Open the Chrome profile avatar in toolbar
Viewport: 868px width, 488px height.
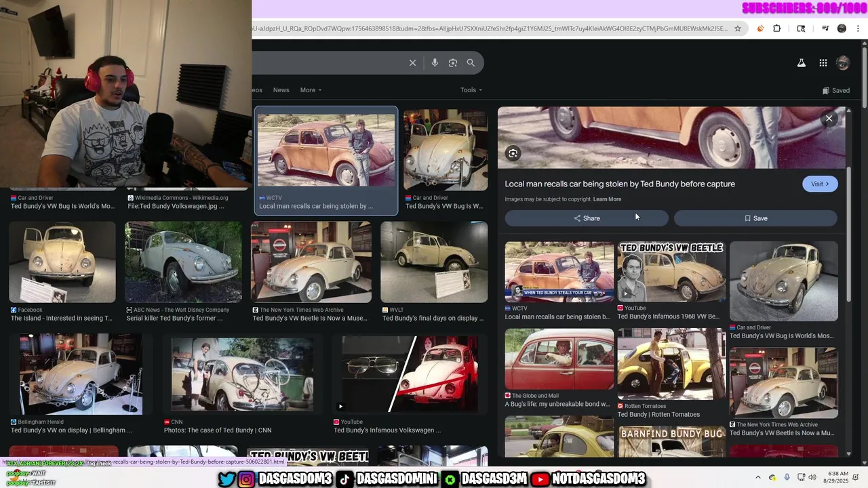coord(842,28)
